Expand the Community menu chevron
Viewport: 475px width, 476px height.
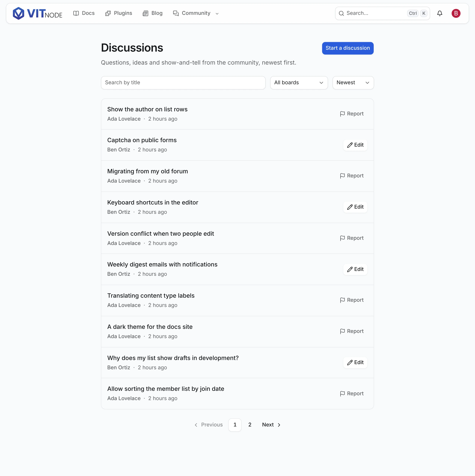[217, 14]
